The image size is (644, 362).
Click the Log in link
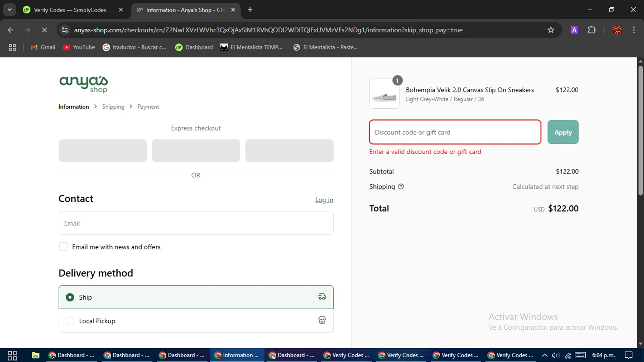324,200
